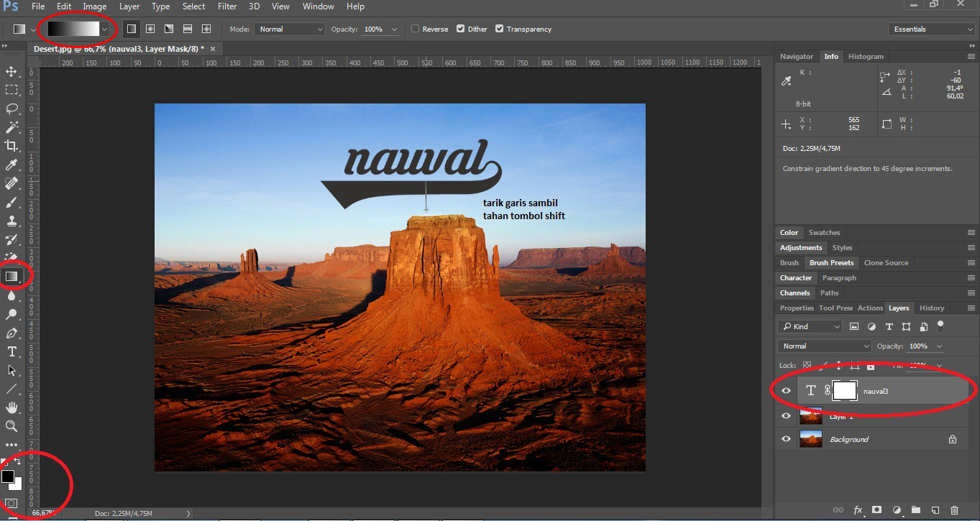
Task: Select the Rectangular Marquee tool
Action: [12, 90]
